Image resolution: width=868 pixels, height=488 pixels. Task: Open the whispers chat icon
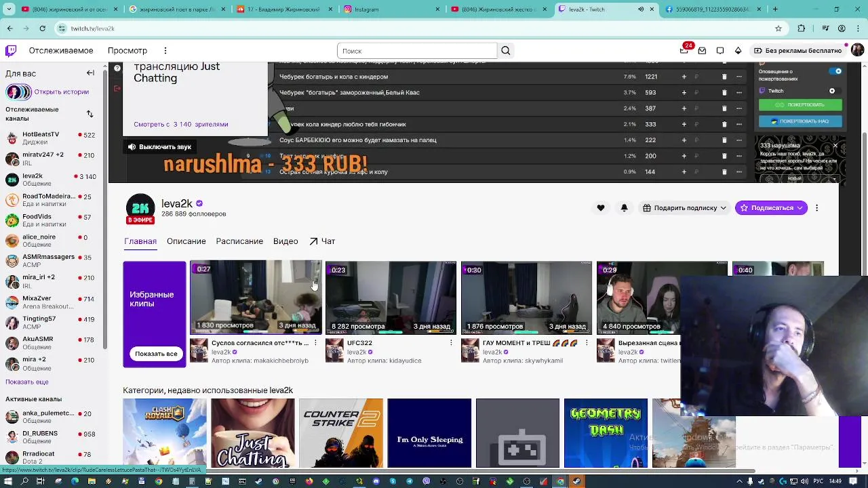click(x=720, y=51)
